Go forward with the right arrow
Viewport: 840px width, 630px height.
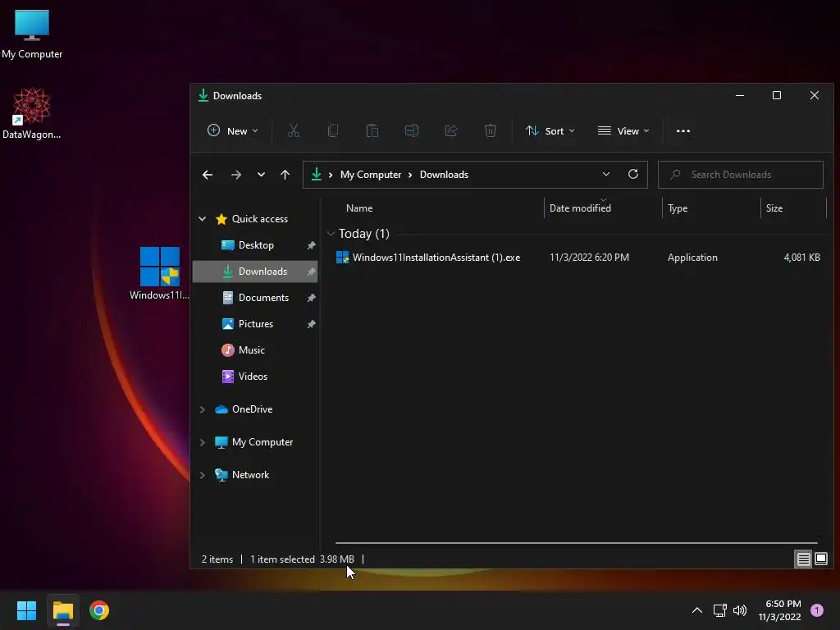click(x=235, y=175)
